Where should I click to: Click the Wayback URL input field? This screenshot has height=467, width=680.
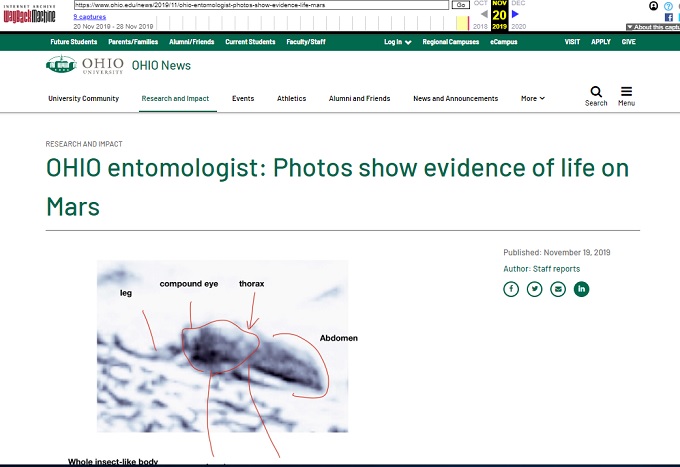262,5
